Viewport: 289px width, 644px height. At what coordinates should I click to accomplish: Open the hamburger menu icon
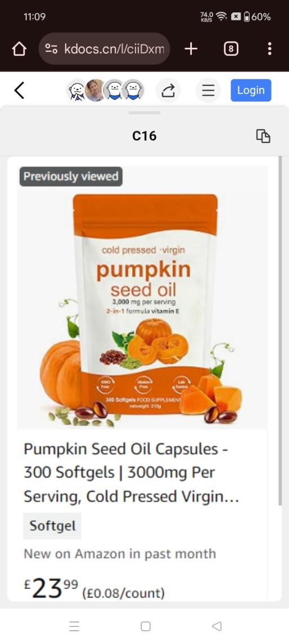(208, 91)
